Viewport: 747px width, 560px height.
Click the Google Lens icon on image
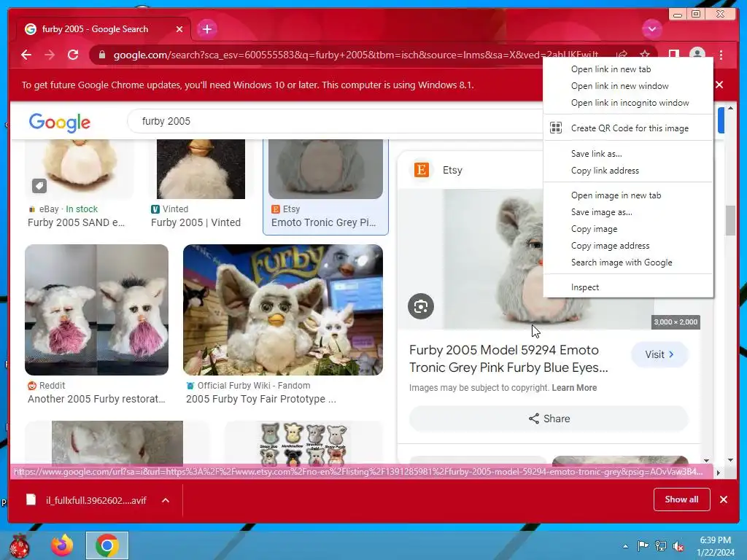pos(421,306)
